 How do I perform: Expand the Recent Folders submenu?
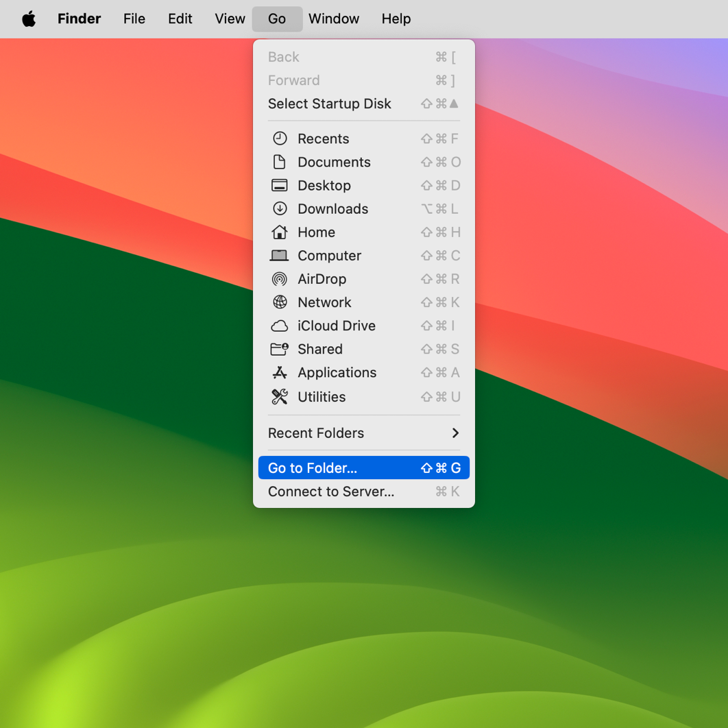tap(363, 433)
